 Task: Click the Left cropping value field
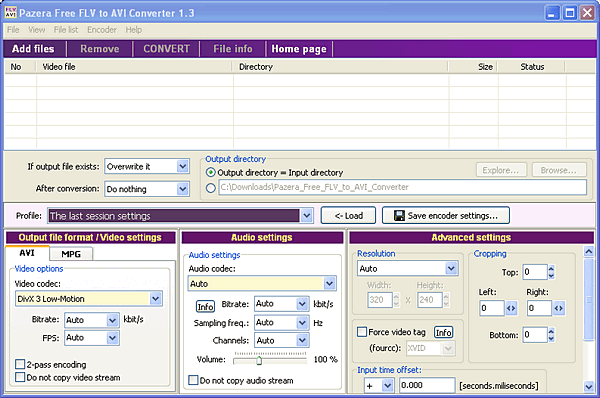(492, 308)
